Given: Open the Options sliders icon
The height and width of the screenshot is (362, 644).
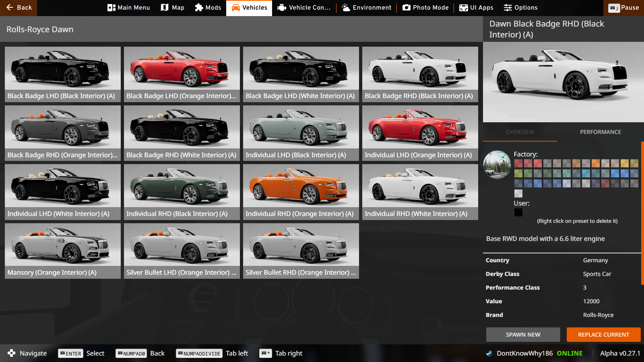Looking at the screenshot, I should pos(508,8).
